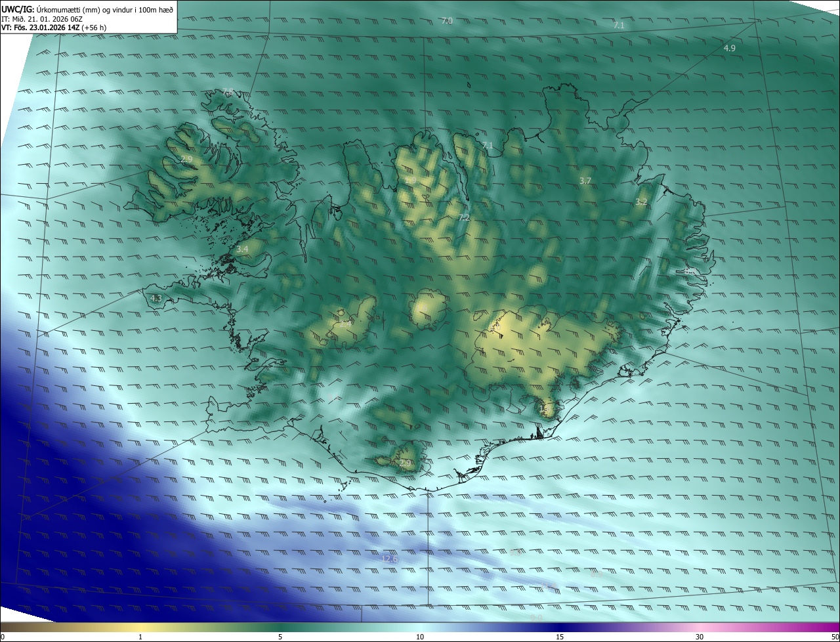Click the "UWC/IG: Úrkomumætti (mm)" title line

pyautogui.click(x=87, y=10)
